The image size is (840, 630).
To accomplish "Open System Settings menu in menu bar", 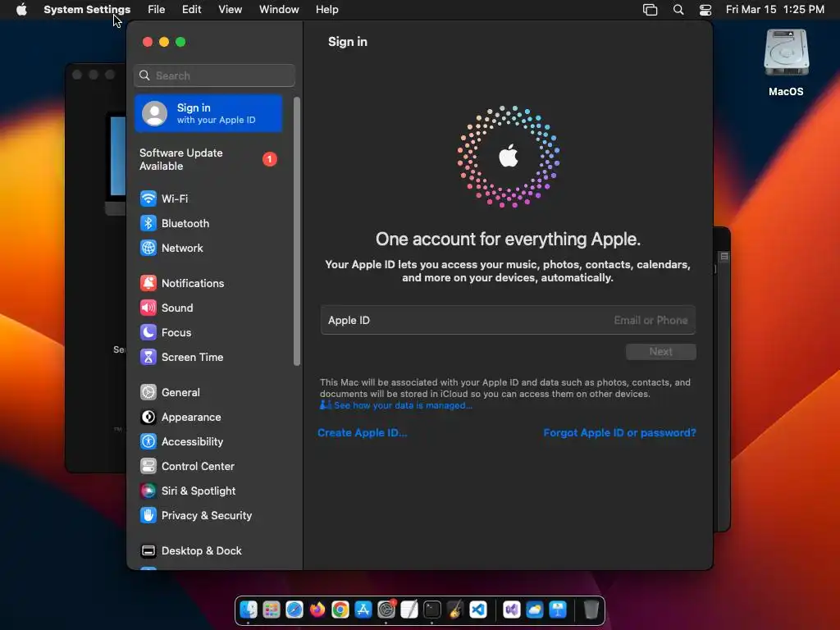I will point(87,10).
